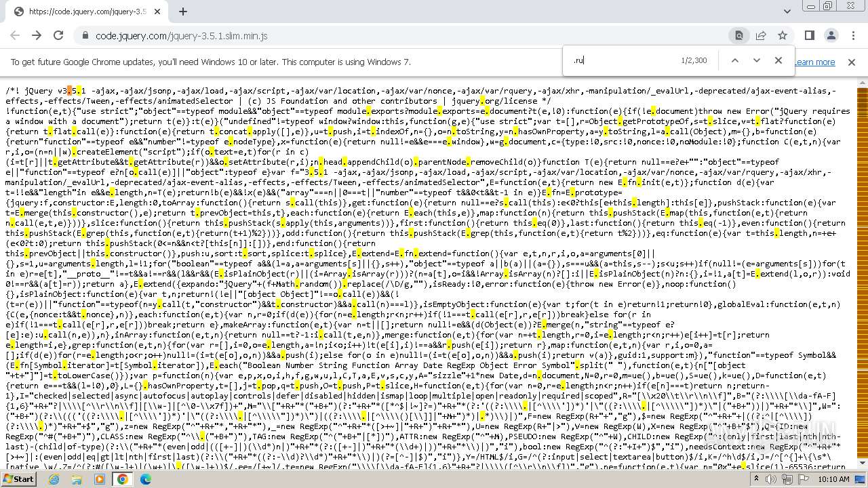Click the 10:10 AM system clock
Image resolution: width=868 pixels, height=488 pixels.
click(x=833, y=479)
